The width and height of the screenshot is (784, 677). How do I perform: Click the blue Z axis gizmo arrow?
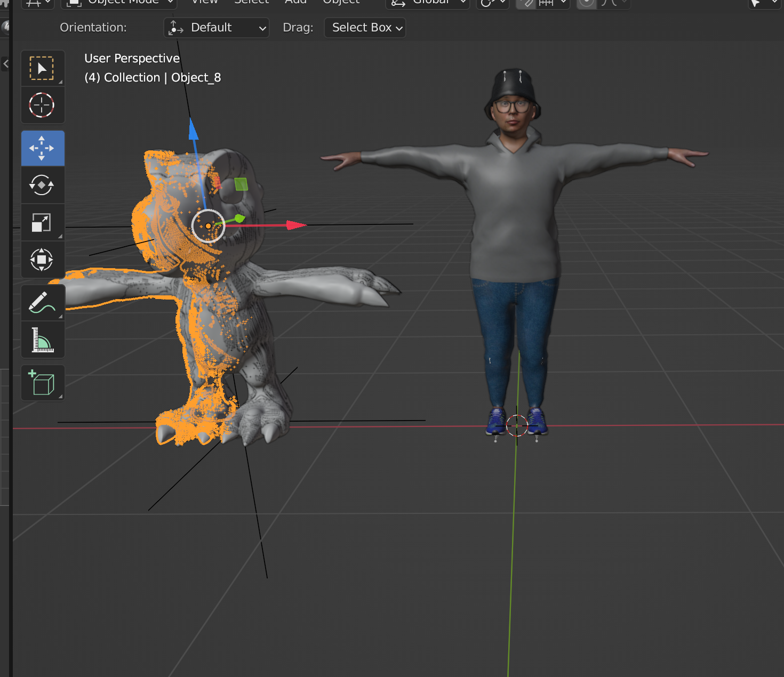pyautogui.click(x=193, y=128)
